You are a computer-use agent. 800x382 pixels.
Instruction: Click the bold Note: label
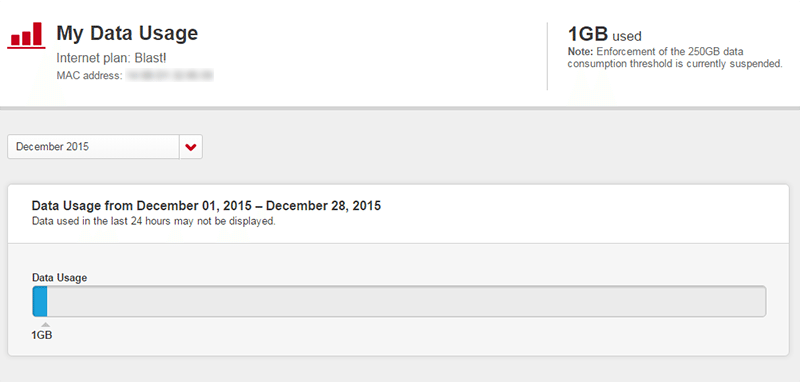coord(581,52)
